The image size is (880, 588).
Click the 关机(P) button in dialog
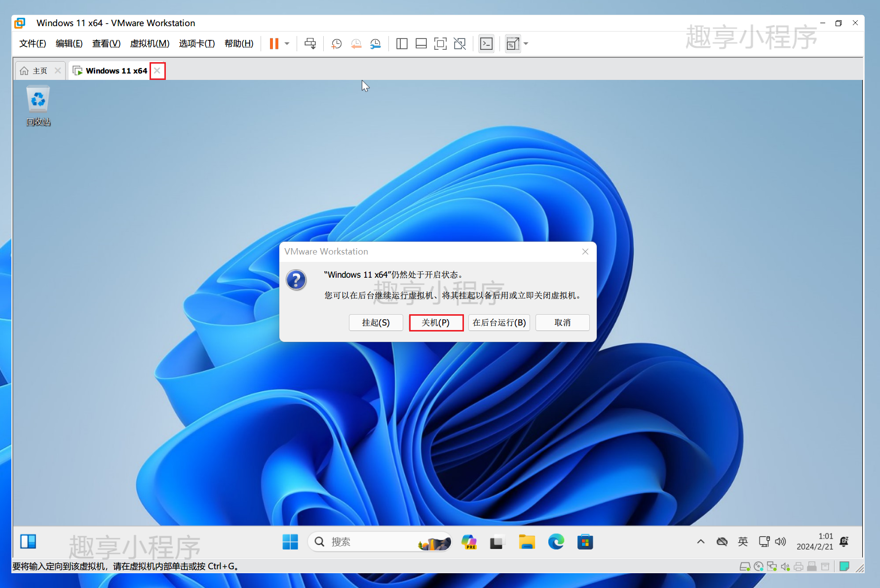point(436,323)
